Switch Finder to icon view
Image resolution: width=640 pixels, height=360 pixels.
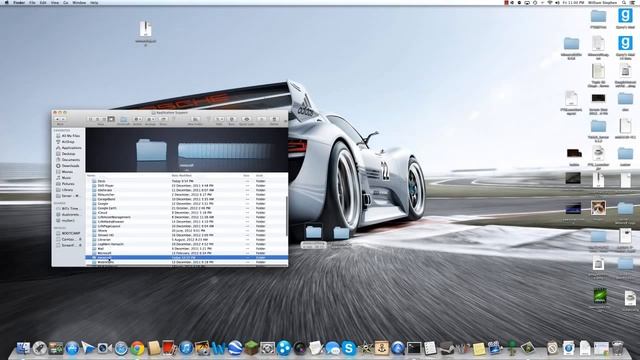[x=91, y=119]
